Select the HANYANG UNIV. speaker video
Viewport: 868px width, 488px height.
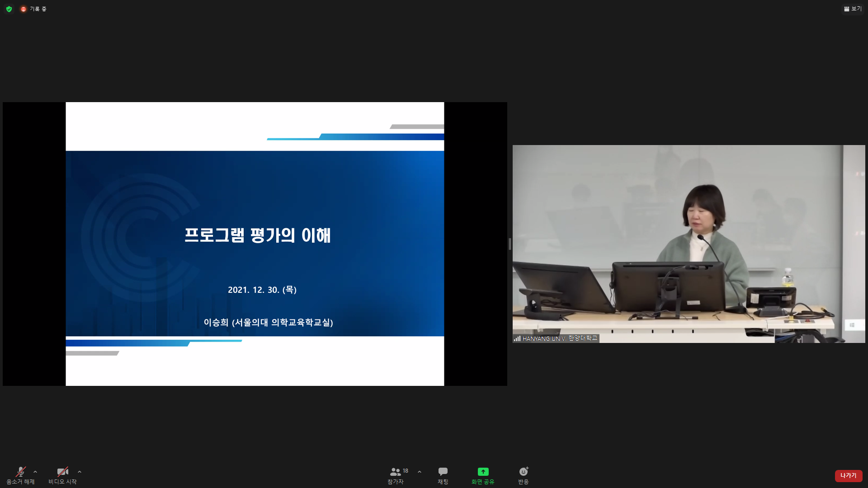tap(689, 244)
